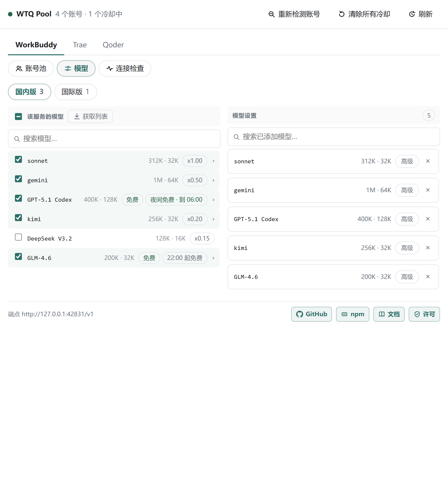
Task: Click the 4 个账号 · 1 个冷却中 status text
Action: click(x=89, y=14)
